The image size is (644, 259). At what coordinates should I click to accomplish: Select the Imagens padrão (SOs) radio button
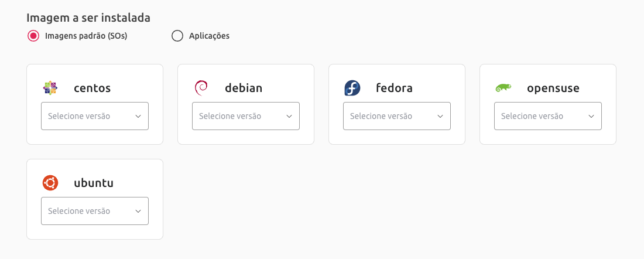(x=33, y=36)
